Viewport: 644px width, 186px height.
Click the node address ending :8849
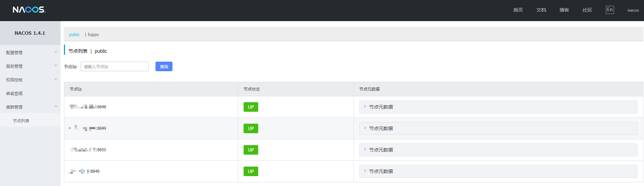(87, 128)
